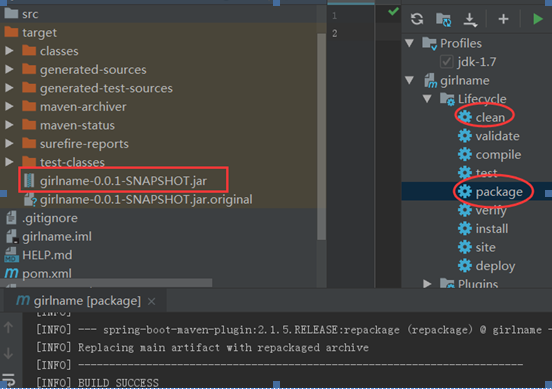The width and height of the screenshot is (552, 389).
Task: Select the pom.xml file
Action: point(47,274)
